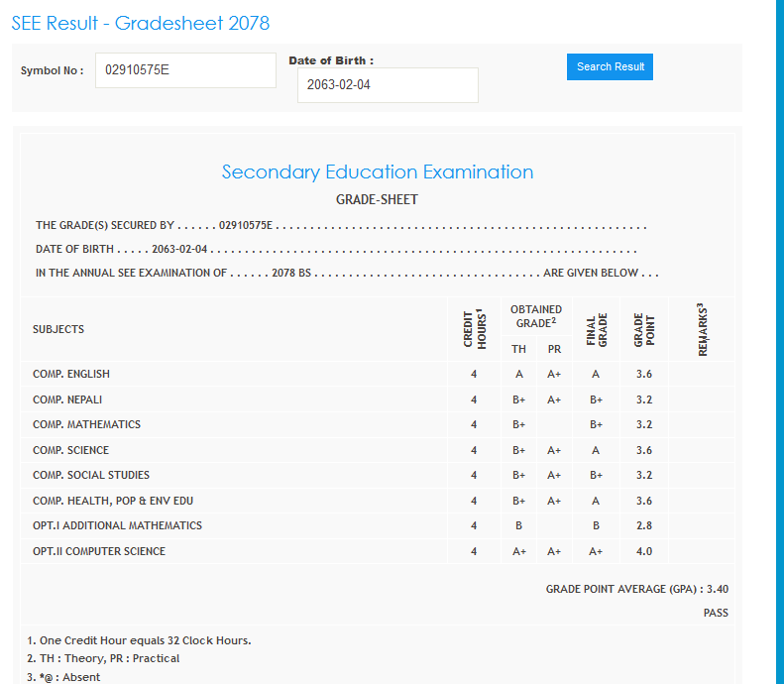The height and width of the screenshot is (684, 784).
Task: Select OPT.I ADDITIONAL MATHEMATICS subject
Action: [x=117, y=526]
